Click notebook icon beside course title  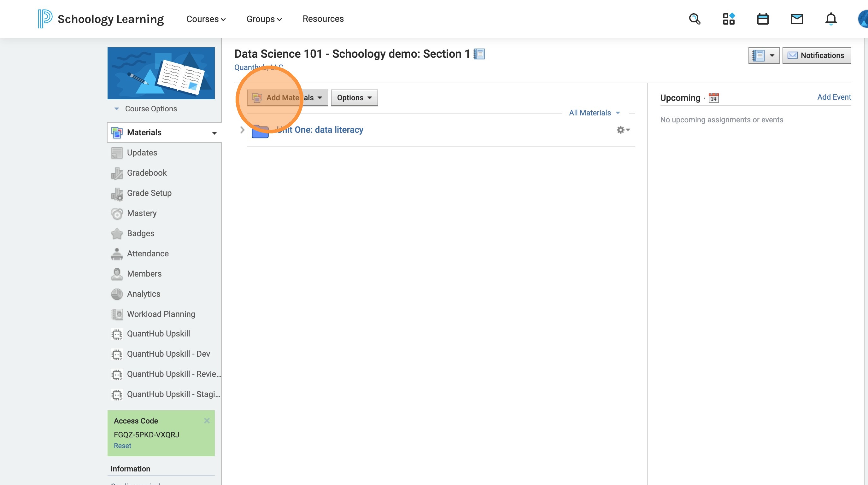pos(479,54)
